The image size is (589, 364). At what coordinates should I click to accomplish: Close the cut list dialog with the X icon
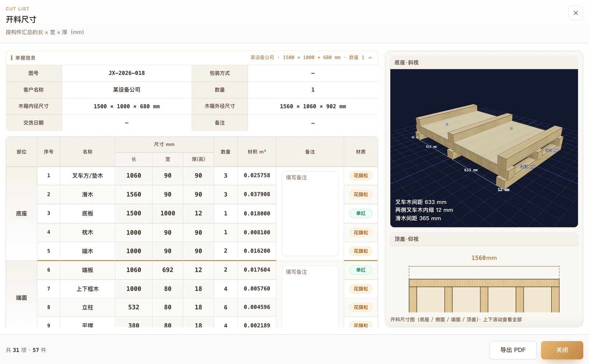pyautogui.click(x=575, y=13)
